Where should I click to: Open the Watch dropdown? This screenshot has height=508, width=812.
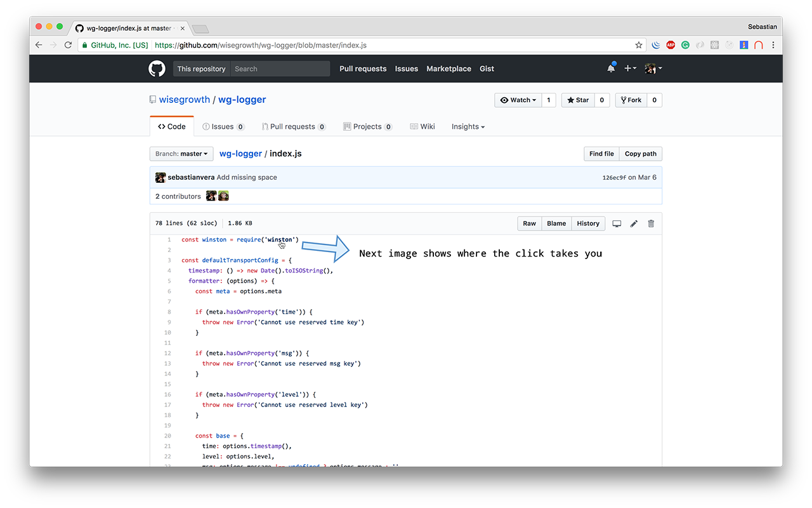click(x=518, y=100)
